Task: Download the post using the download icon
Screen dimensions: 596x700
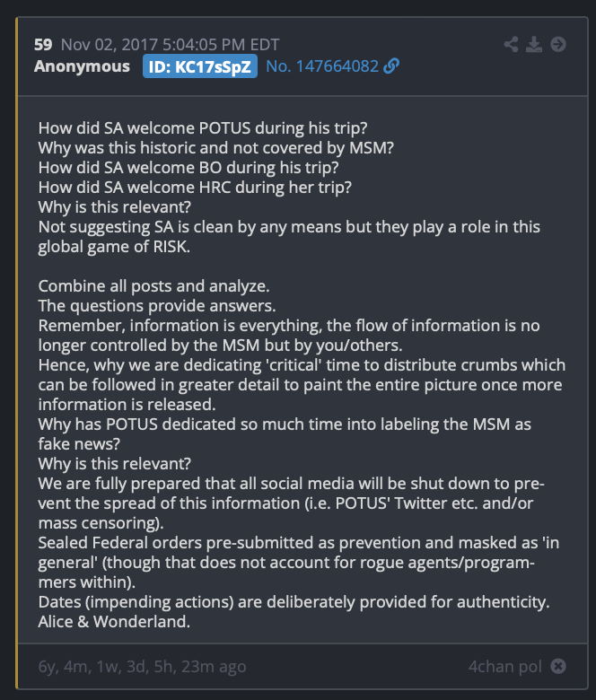Action: pos(534,44)
